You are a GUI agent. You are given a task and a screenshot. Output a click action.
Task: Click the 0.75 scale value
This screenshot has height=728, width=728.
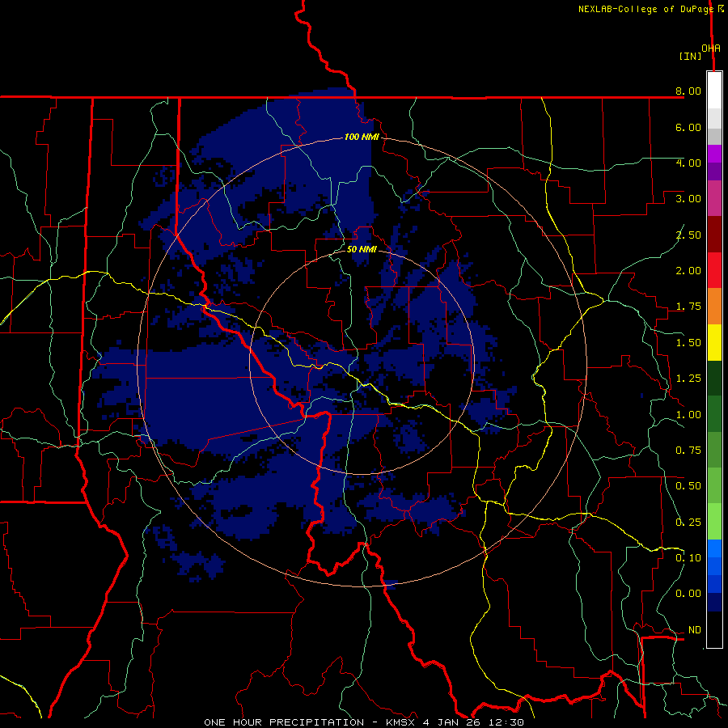(x=688, y=451)
